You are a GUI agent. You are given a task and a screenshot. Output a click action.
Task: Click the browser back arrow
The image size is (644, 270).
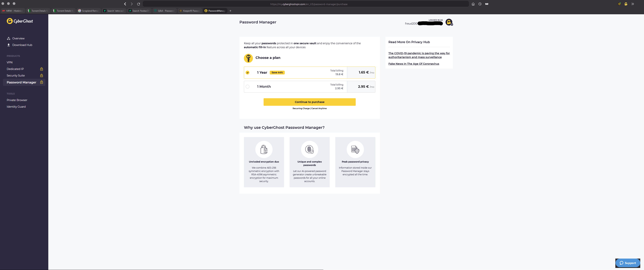click(125, 4)
